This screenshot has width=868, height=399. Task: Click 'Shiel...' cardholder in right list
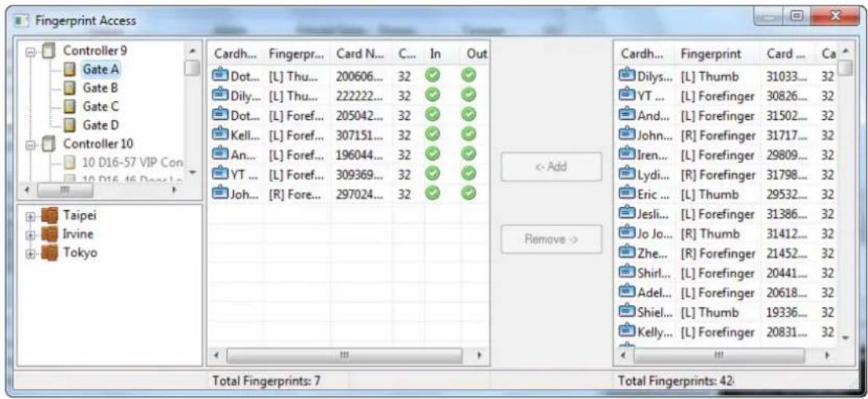click(655, 312)
